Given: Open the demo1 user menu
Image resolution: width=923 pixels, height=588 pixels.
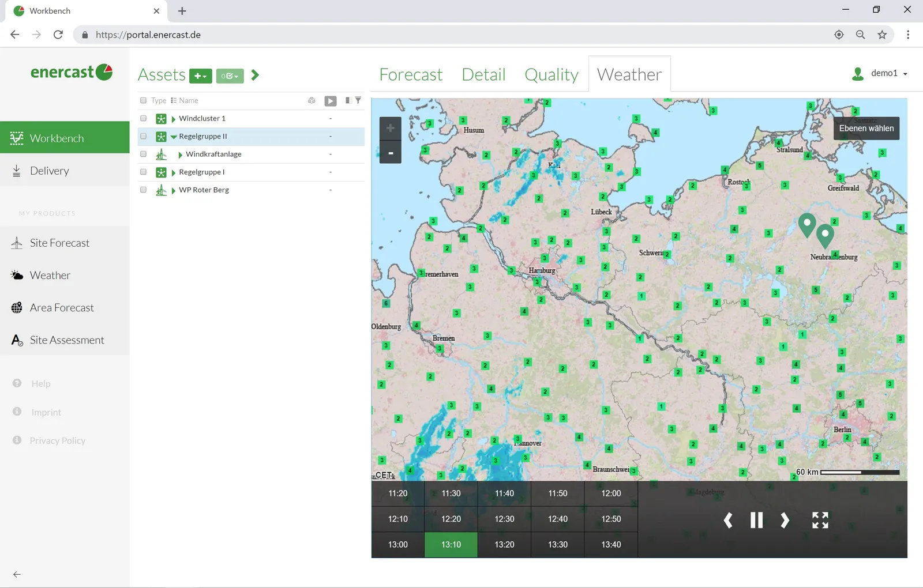Looking at the screenshot, I should (880, 73).
